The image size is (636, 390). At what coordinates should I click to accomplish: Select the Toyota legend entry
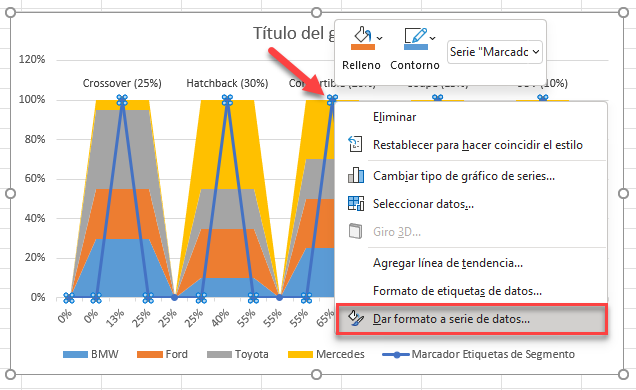[237, 354]
